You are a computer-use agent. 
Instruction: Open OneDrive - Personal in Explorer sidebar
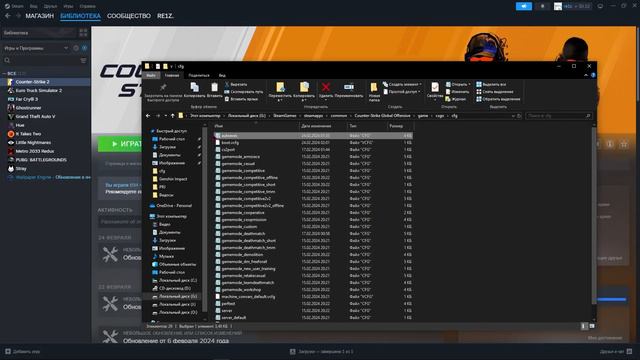click(171, 206)
